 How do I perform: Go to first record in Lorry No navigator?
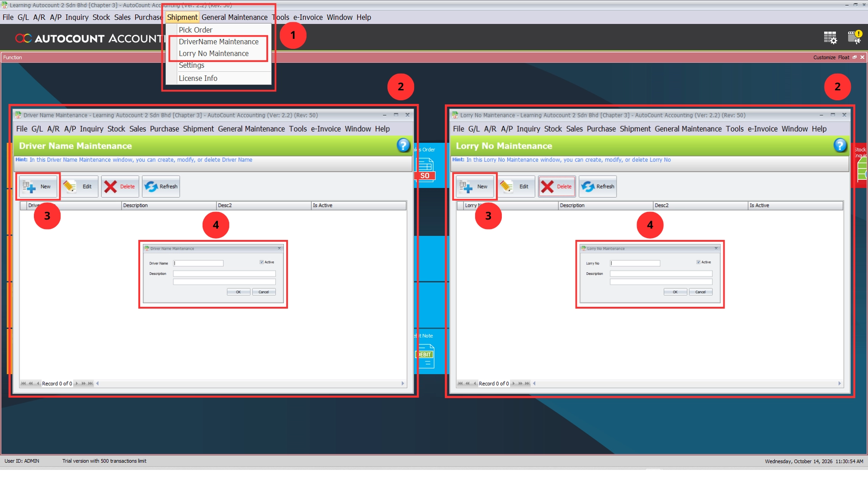click(x=460, y=384)
